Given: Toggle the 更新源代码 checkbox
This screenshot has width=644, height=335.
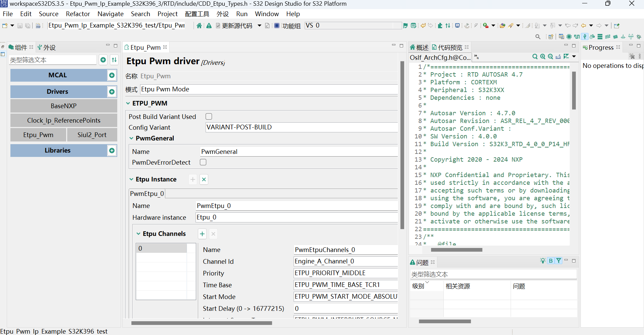Looking at the screenshot, I should (x=218, y=26).
